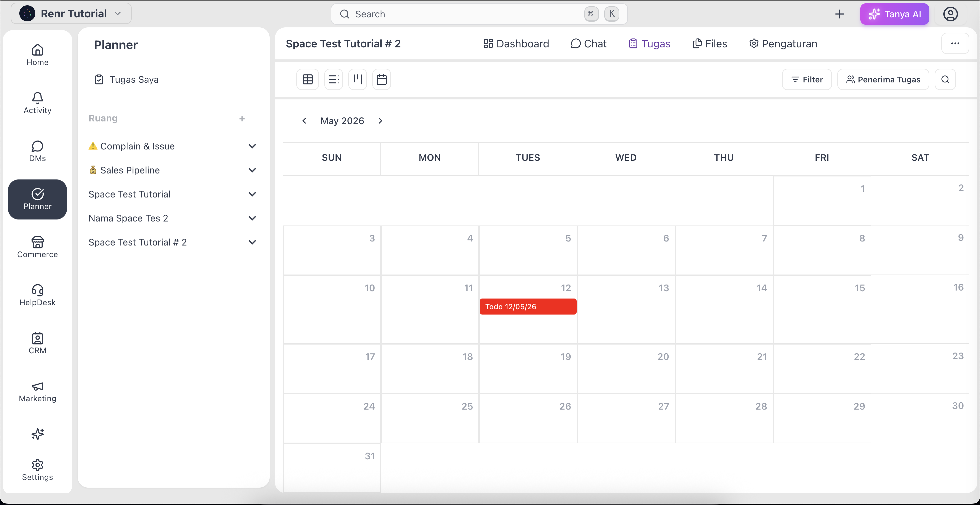Image resolution: width=980 pixels, height=505 pixels.
Task: Open Commerce storefront icon
Action: tap(37, 247)
